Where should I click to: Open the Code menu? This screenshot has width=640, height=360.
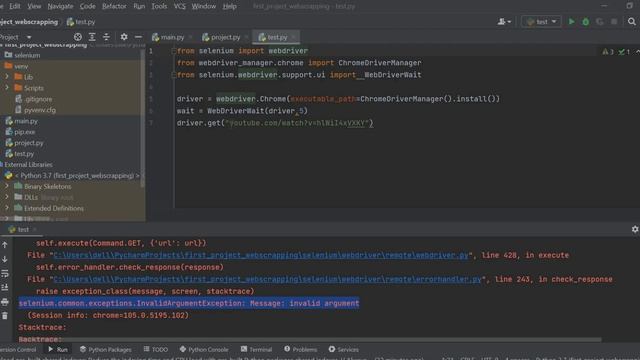click(87, 6)
